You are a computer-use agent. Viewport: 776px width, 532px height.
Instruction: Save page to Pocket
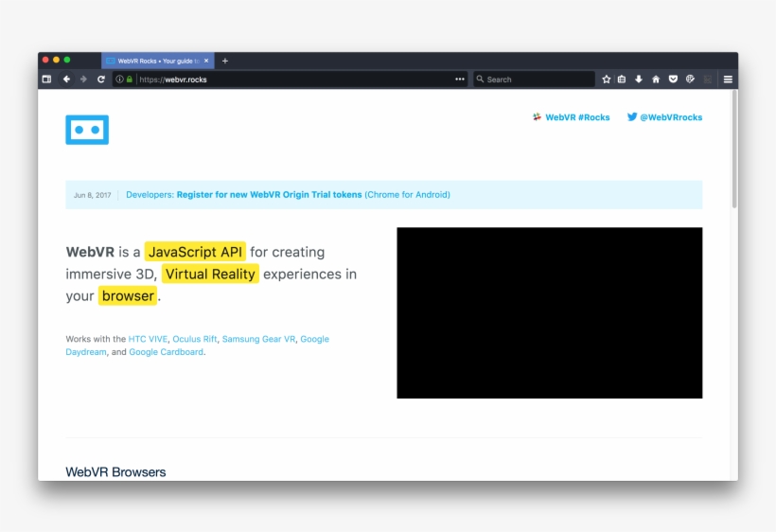click(x=673, y=80)
